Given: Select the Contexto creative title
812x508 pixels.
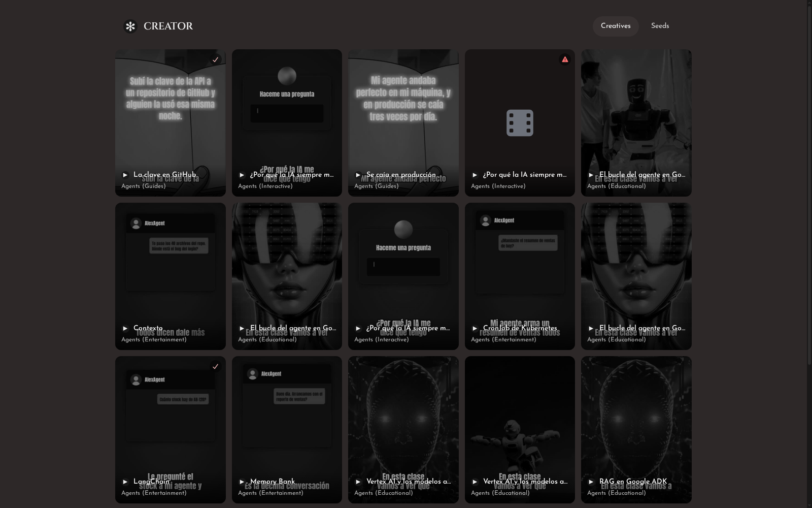Looking at the screenshot, I should 148,328.
